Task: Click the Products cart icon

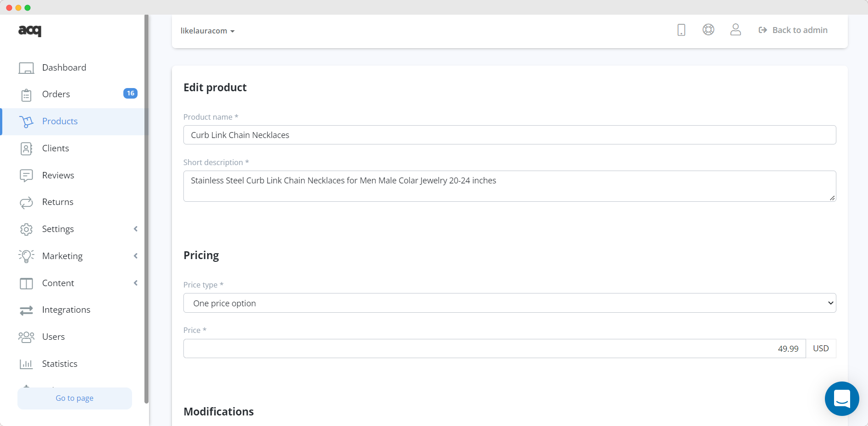Action: point(26,122)
